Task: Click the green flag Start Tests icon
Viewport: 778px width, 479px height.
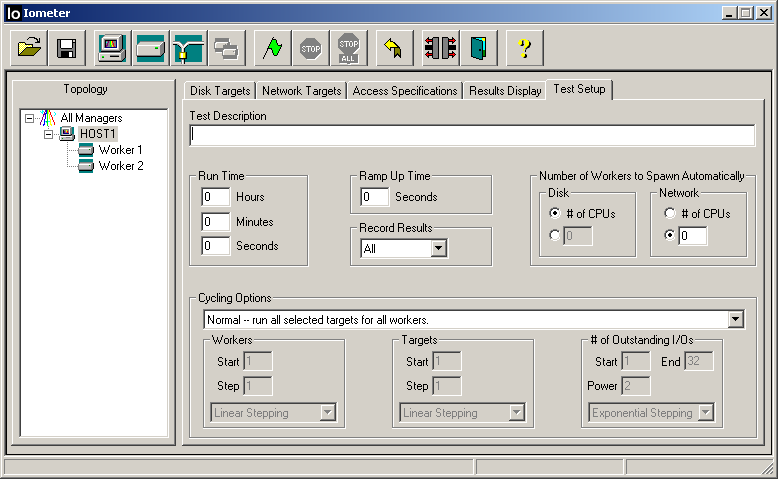Action: coord(271,48)
